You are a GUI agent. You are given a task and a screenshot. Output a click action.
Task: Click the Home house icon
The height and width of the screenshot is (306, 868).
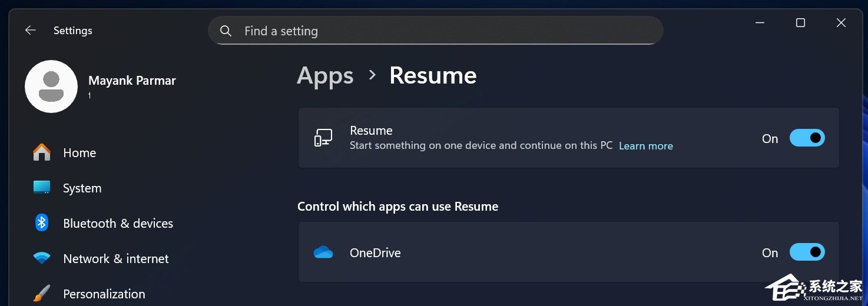click(x=42, y=152)
